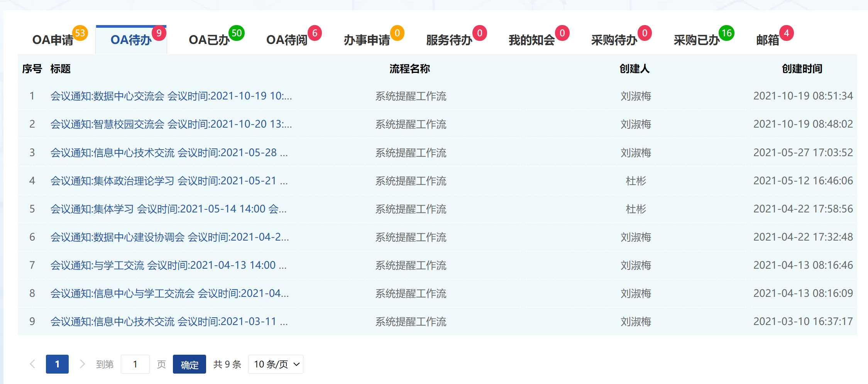
Task: Open the 智慧校园交流会 meeting notice link
Action: point(171,124)
